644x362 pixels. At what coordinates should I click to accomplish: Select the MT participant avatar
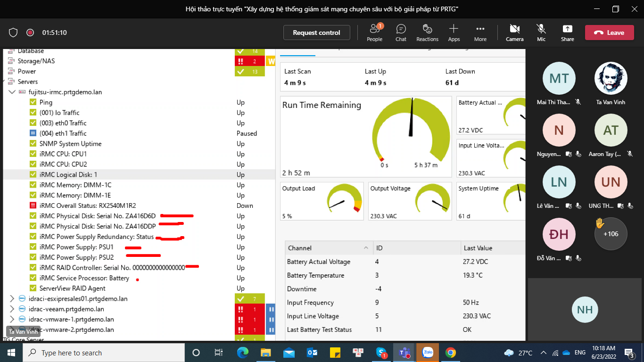tap(559, 78)
